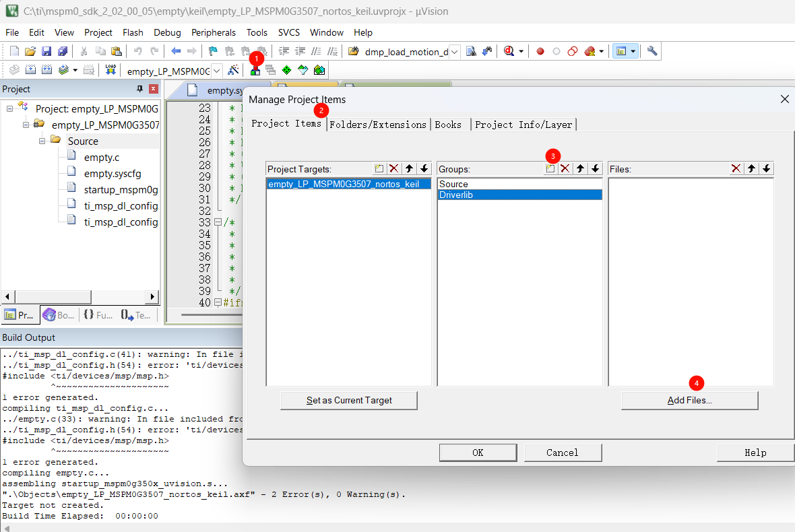
Task: Open empty.syscfg in the project tree
Action: [x=112, y=174]
